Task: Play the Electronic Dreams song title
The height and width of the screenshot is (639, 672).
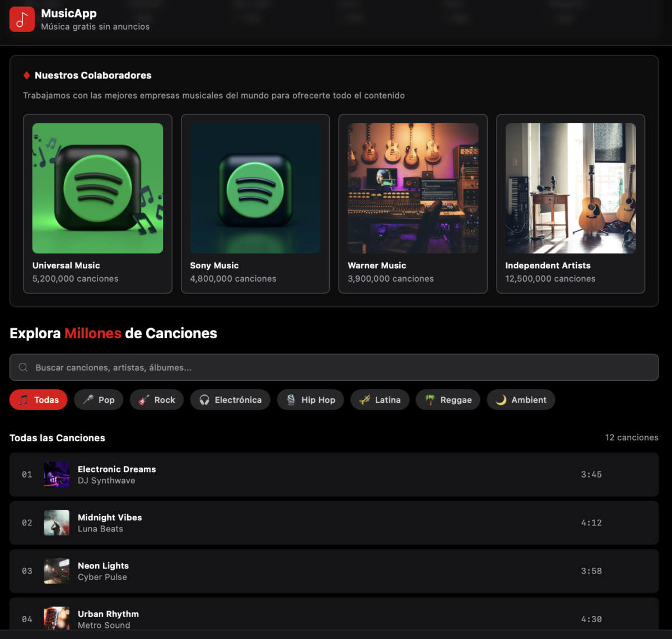Action: [x=116, y=469]
